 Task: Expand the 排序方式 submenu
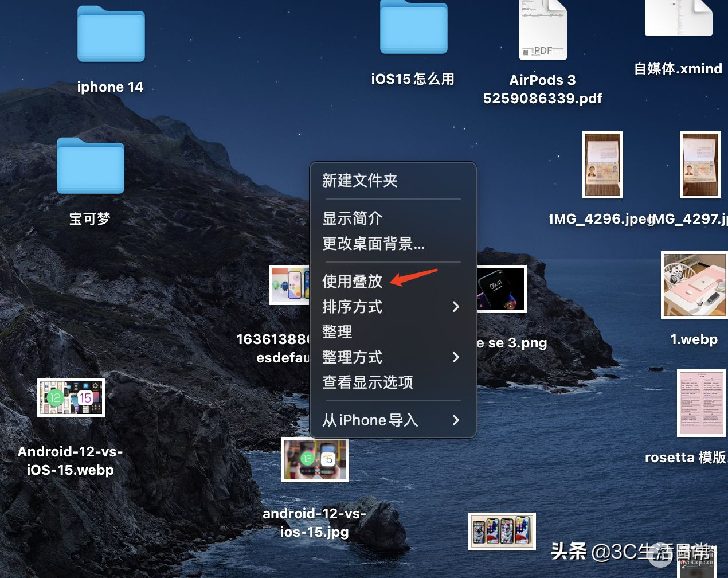(353, 307)
